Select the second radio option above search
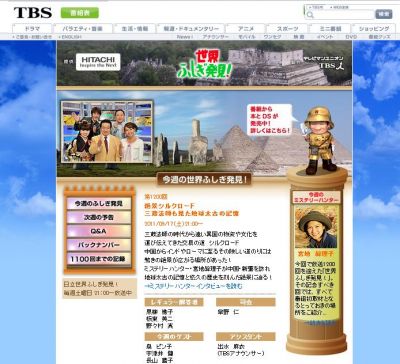Screen dimensions: 400x364 [331, 7]
